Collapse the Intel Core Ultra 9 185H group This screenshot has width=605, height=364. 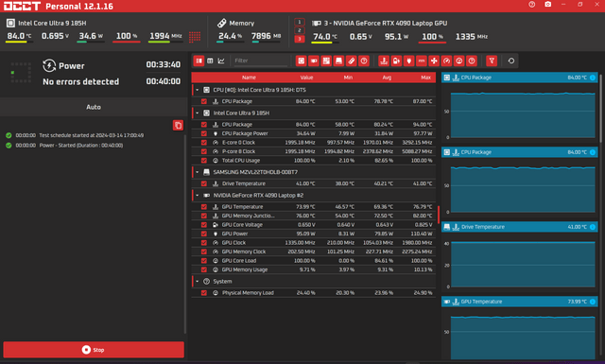click(198, 113)
